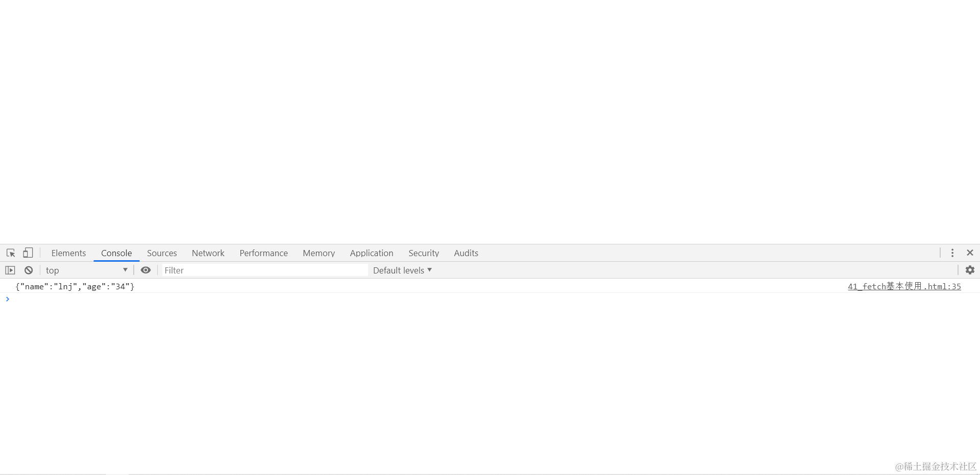Open the top context selector dropdown
Screen dimensions: 980x475
tap(86, 270)
